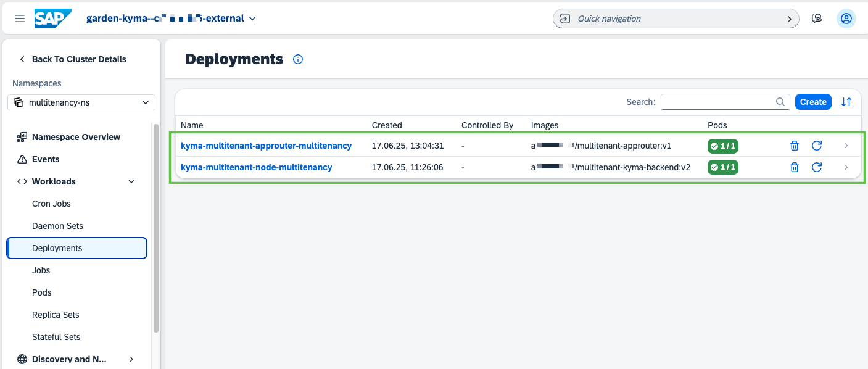The height and width of the screenshot is (369, 868).
Task: Delete the approuter deployment
Action: pyautogui.click(x=795, y=146)
